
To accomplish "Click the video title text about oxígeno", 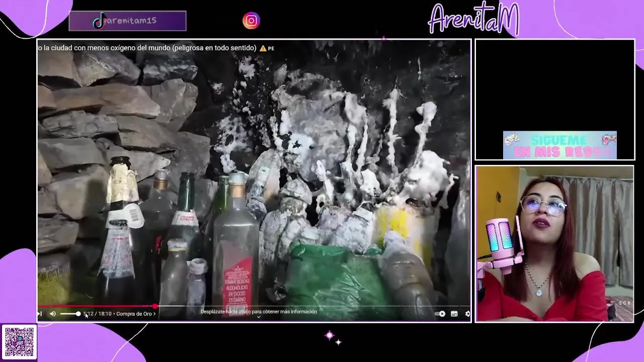I will [x=147, y=48].
